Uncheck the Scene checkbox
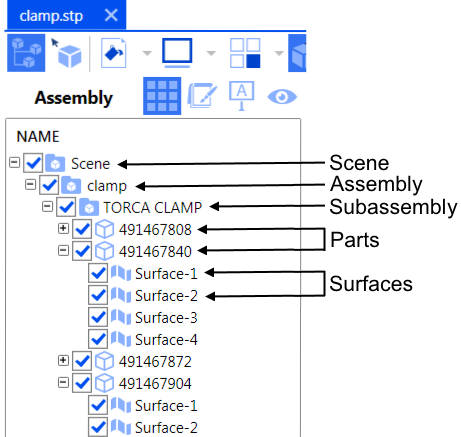This screenshot has width=461, height=437. [x=33, y=163]
